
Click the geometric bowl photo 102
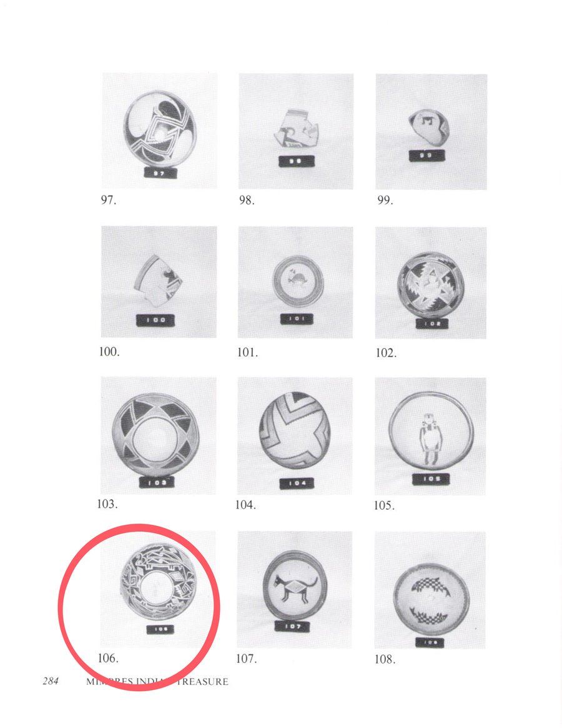431,282
